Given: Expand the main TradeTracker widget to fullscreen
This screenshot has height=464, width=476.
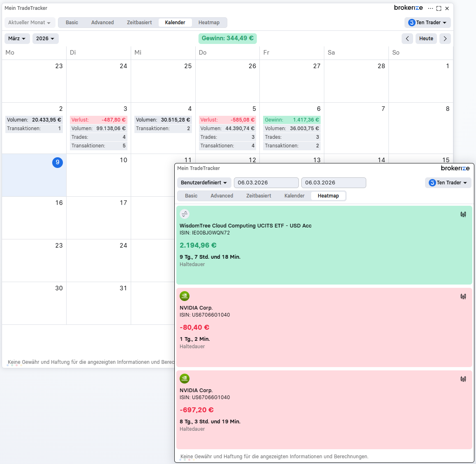Looking at the screenshot, I should pyautogui.click(x=439, y=8).
